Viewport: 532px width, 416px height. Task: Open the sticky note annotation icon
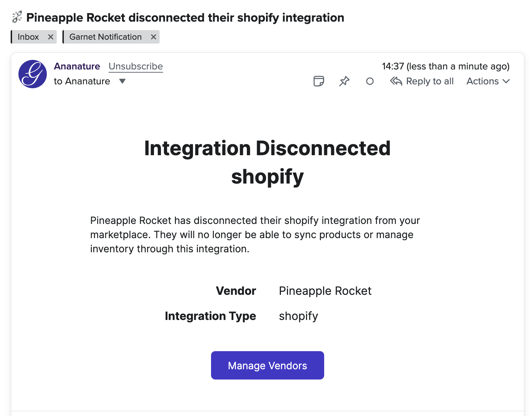tap(318, 81)
